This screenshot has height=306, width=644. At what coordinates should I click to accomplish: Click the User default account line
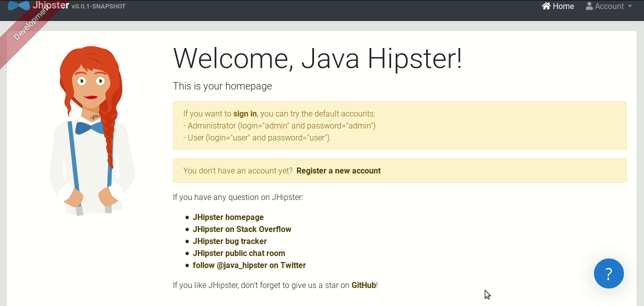pos(257,137)
